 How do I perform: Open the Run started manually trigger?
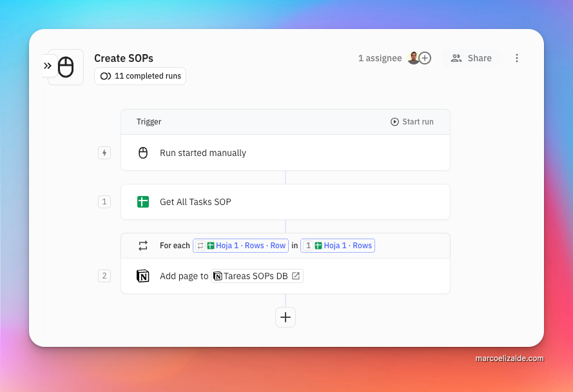tap(286, 153)
